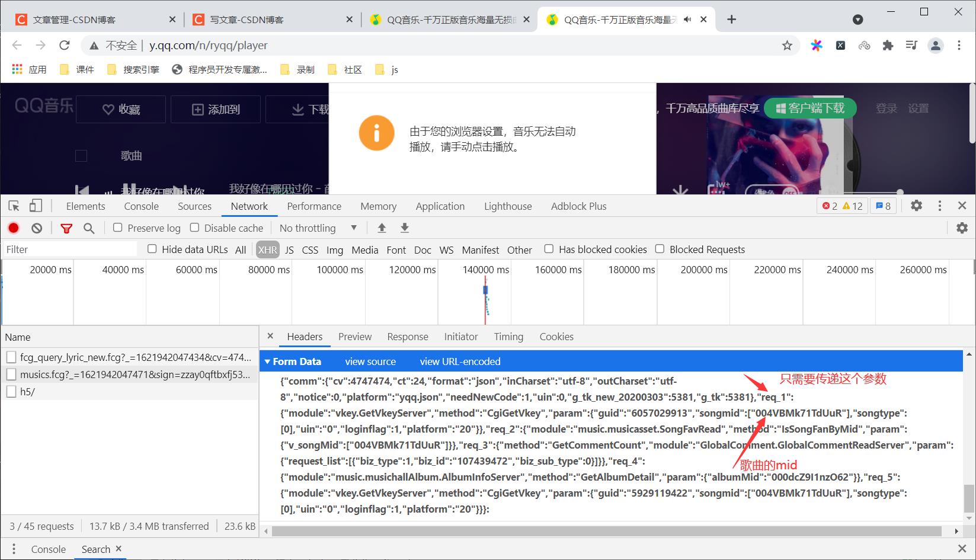Click view URL-encoded link
The width and height of the screenshot is (976, 560).
point(460,361)
